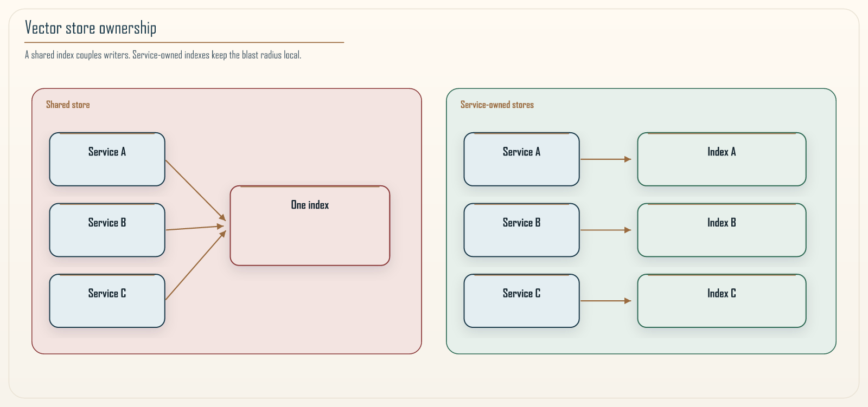Screen dimensions: 868x407
Task: Click the Index A box
Action: [x=722, y=159]
